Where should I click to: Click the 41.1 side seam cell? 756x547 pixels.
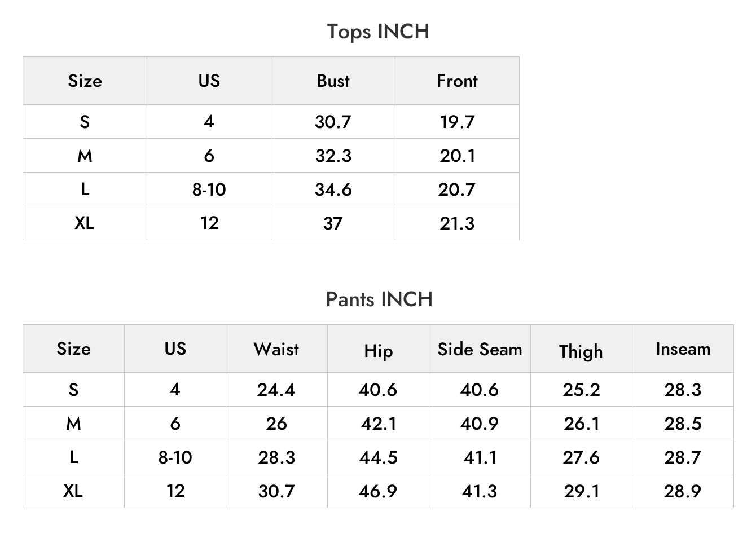480,457
